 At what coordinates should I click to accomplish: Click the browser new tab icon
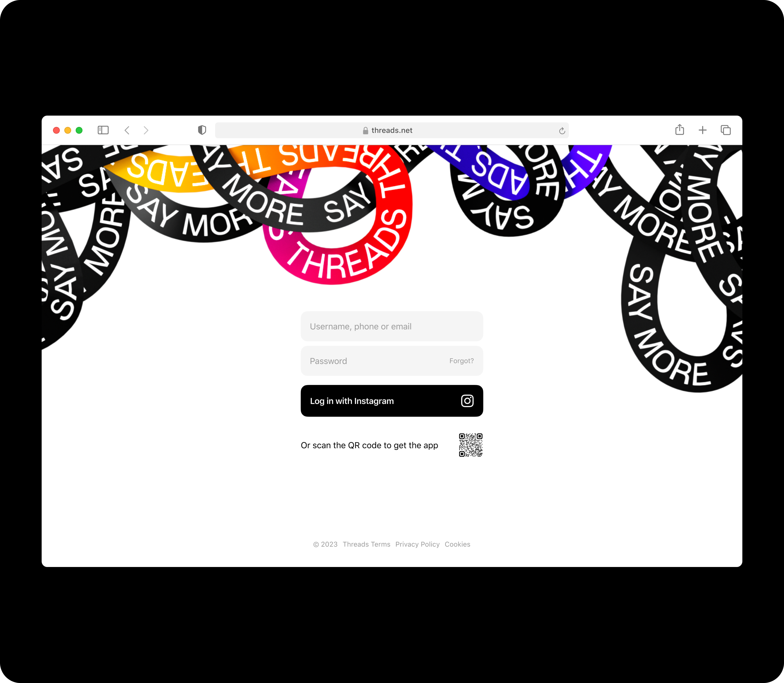703,130
